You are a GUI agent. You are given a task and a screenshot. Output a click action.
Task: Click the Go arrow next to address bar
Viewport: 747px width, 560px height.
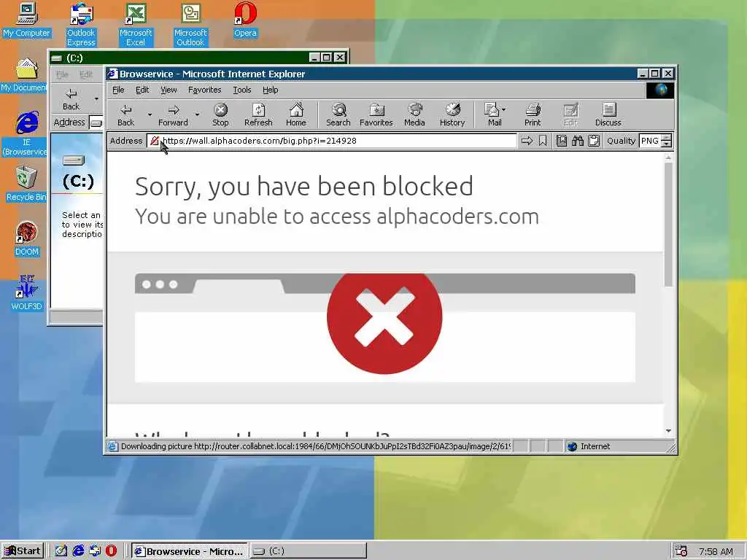527,141
